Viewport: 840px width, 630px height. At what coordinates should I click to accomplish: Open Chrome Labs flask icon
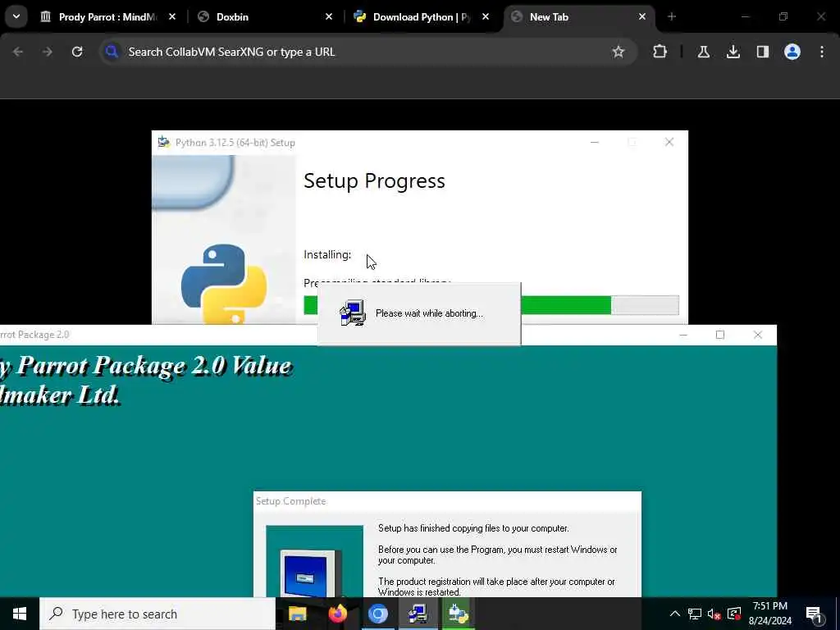(703, 52)
